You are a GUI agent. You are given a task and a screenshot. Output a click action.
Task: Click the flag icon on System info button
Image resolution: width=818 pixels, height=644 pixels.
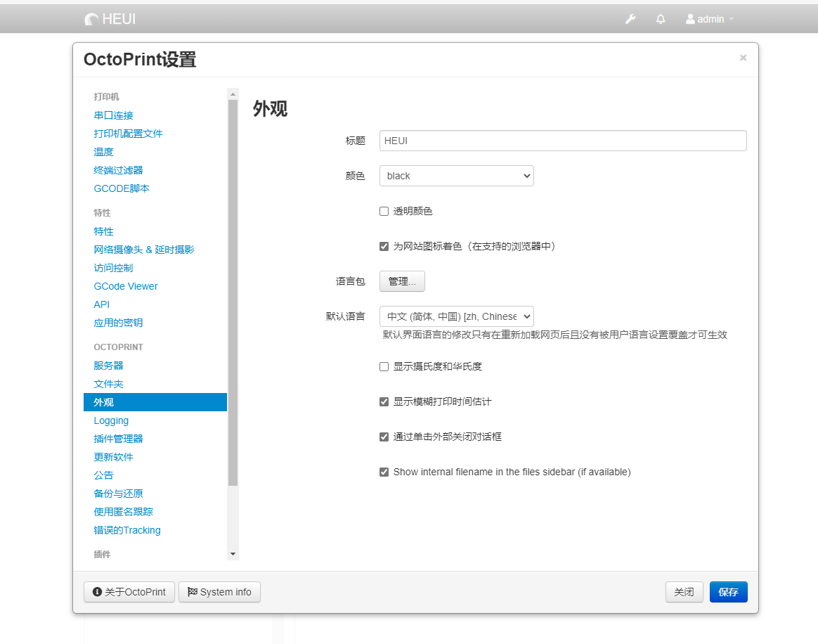(192, 591)
